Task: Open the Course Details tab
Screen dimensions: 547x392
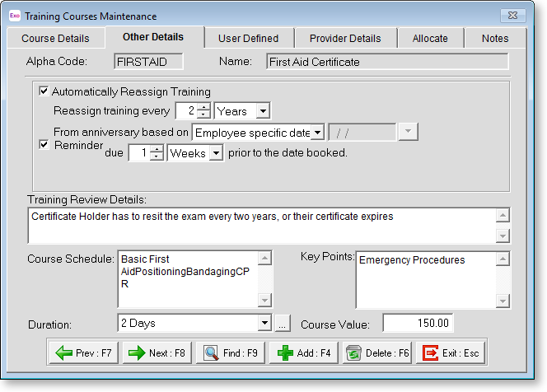Action: point(55,38)
